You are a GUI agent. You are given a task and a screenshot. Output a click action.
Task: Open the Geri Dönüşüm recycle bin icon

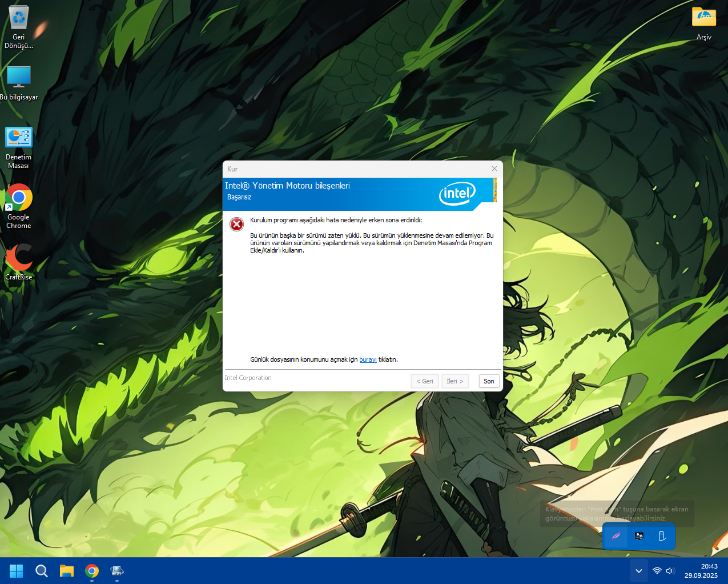pos(19,27)
